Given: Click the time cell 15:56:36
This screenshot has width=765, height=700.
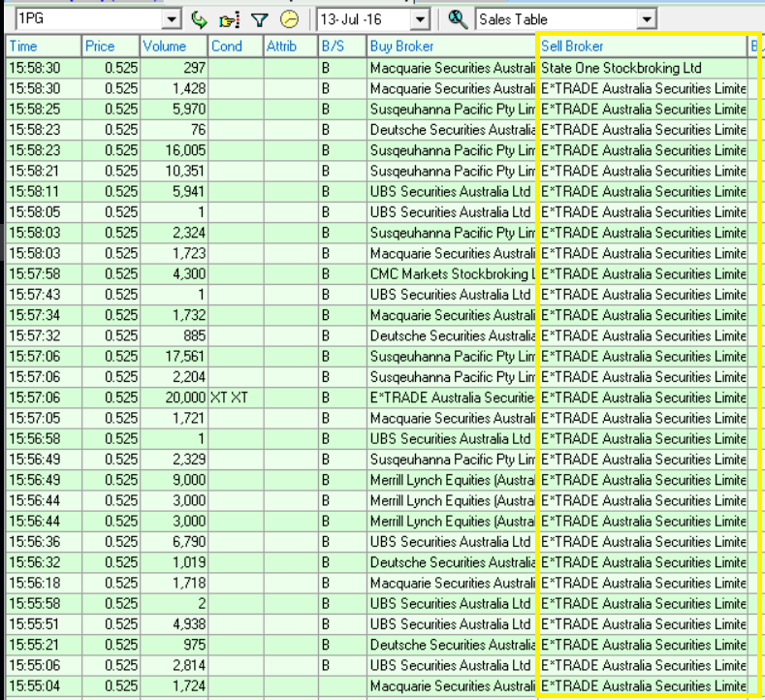Looking at the screenshot, I should pos(43,542).
